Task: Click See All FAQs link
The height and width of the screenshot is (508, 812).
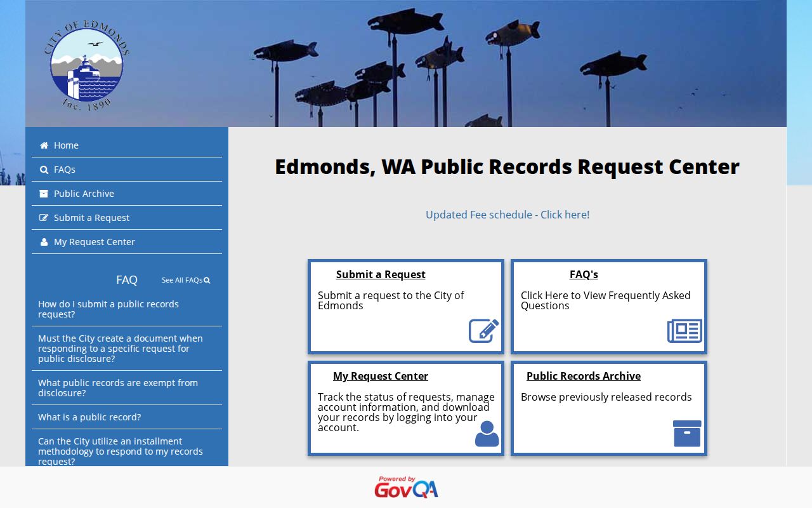Action: coord(185,280)
